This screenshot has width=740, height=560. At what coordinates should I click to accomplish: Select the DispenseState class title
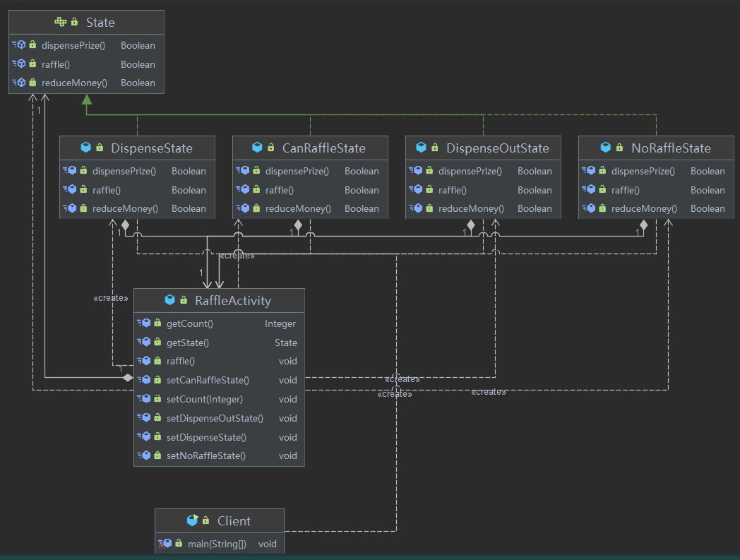pos(152,148)
